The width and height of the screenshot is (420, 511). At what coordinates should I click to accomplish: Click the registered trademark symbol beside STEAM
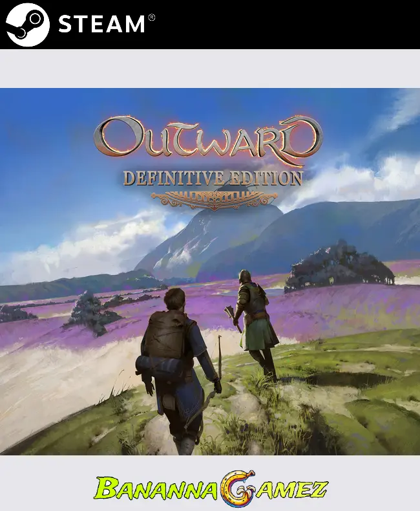[x=152, y=17]
